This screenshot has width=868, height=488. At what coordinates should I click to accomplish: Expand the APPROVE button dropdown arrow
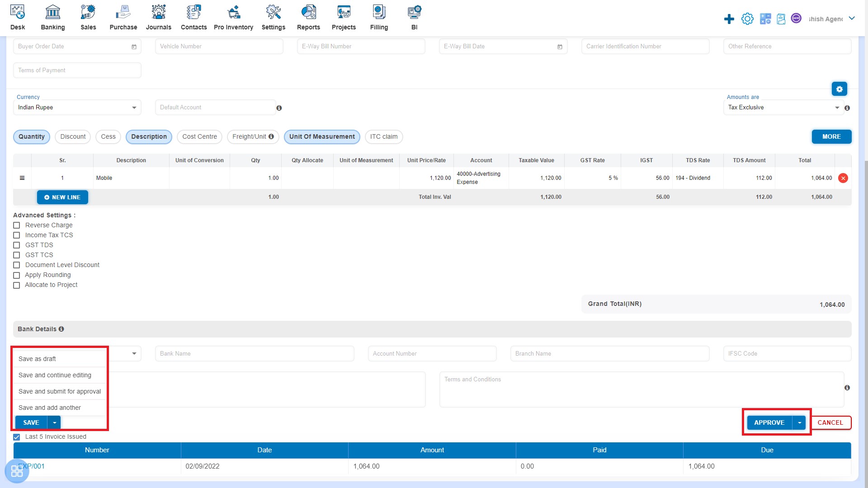(799, 422)
